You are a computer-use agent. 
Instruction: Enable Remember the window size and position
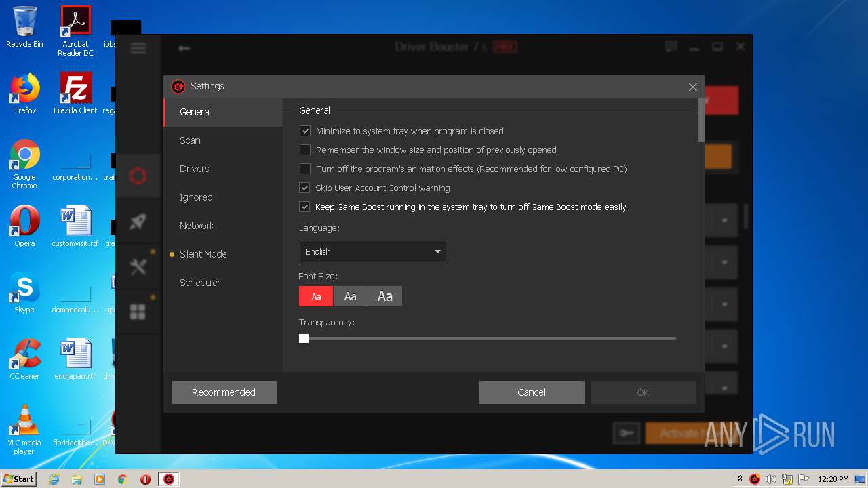tap(305, 150)
